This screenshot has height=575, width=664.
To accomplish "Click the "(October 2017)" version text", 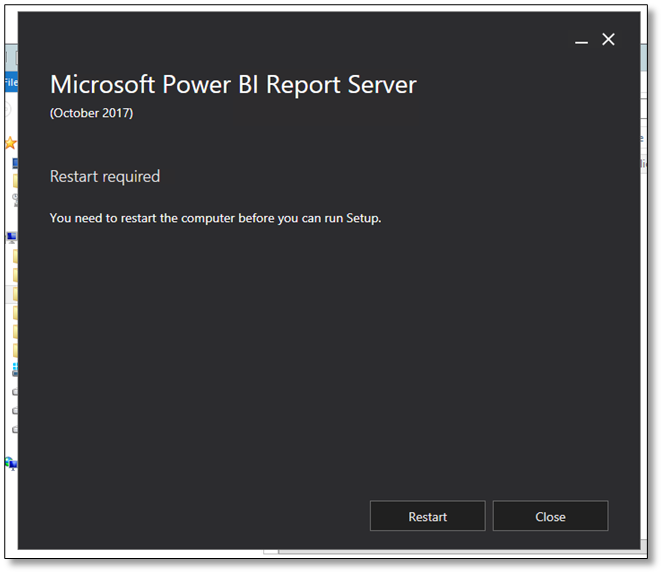I will (91, 113).
